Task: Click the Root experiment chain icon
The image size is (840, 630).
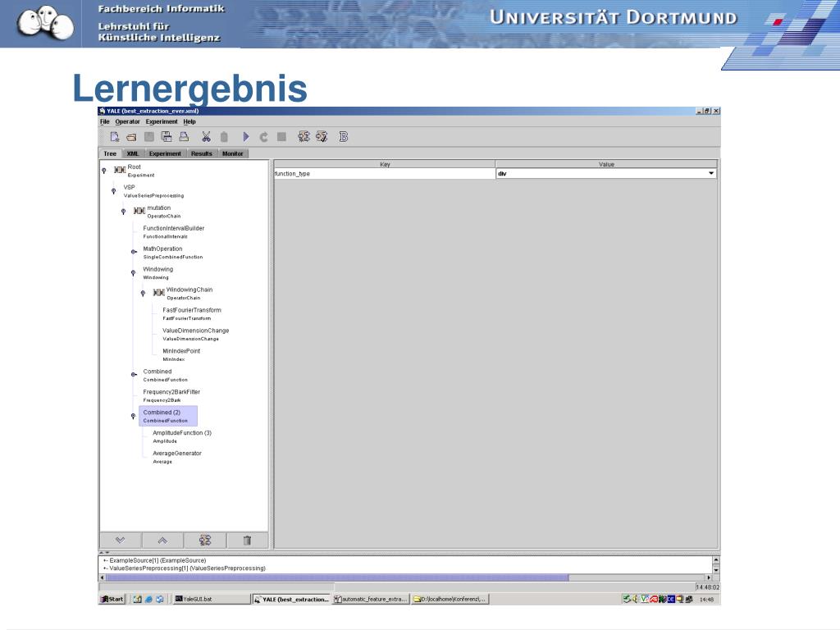Action: pyautogui.click(x=120, y=170)
